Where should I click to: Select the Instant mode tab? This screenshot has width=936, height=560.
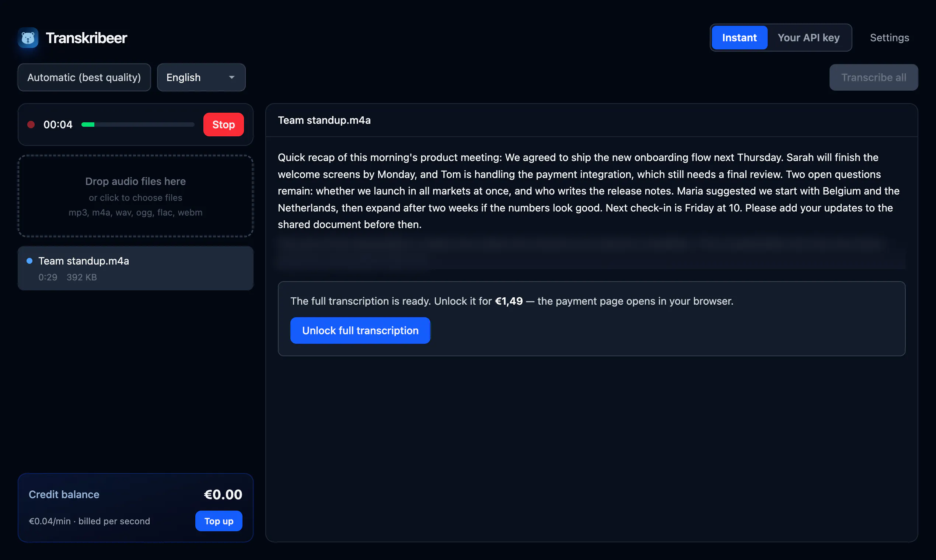(x=739, y=38)
